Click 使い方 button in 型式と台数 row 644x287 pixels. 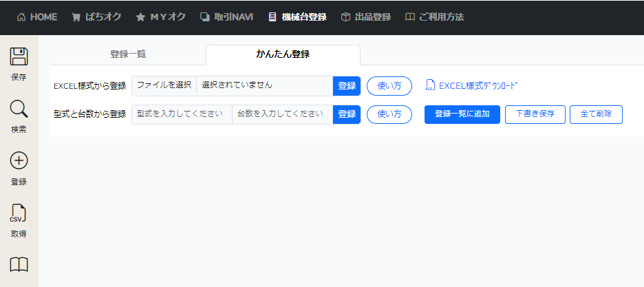(389, 114)
